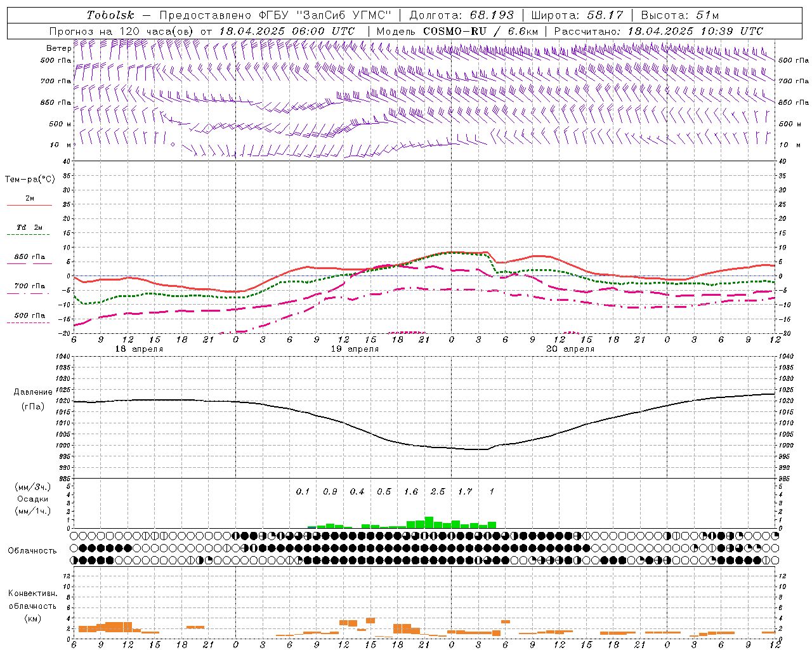812x650 pixels.
Task: Click the "Осадки" precipitation label
Action: [32, 499]
